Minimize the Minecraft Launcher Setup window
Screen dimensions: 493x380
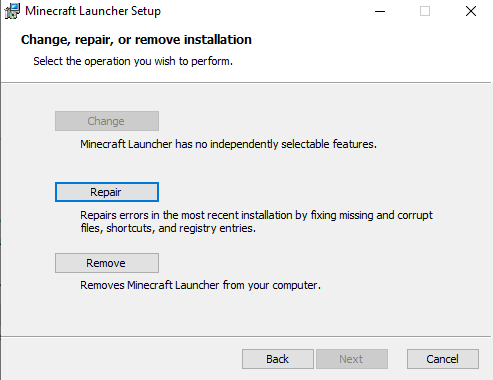[x=380, y=11]
